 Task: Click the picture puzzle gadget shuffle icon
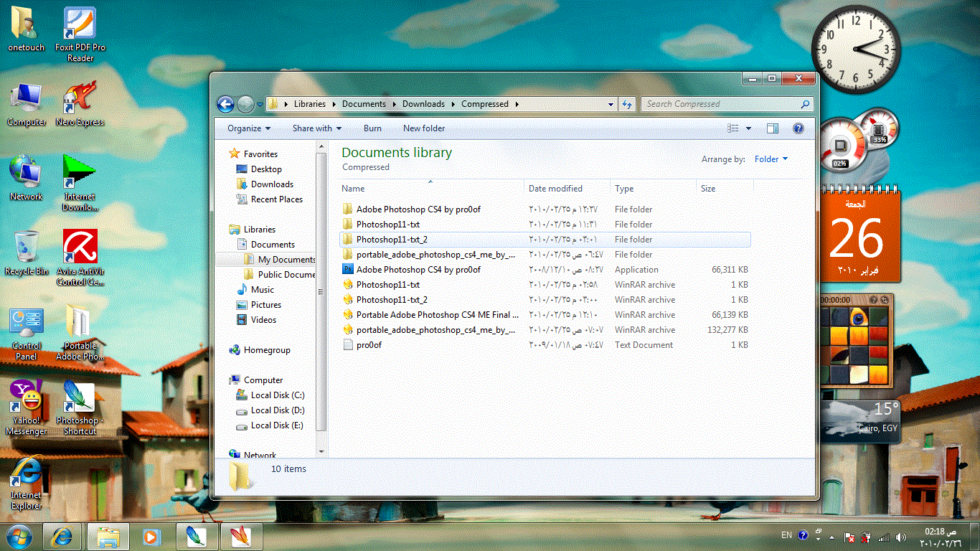885,299
